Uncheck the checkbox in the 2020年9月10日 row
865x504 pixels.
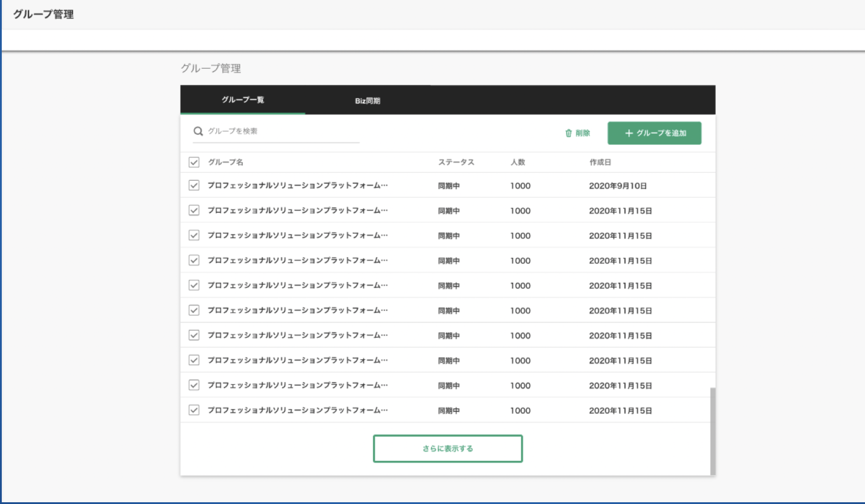click(194, 185)
